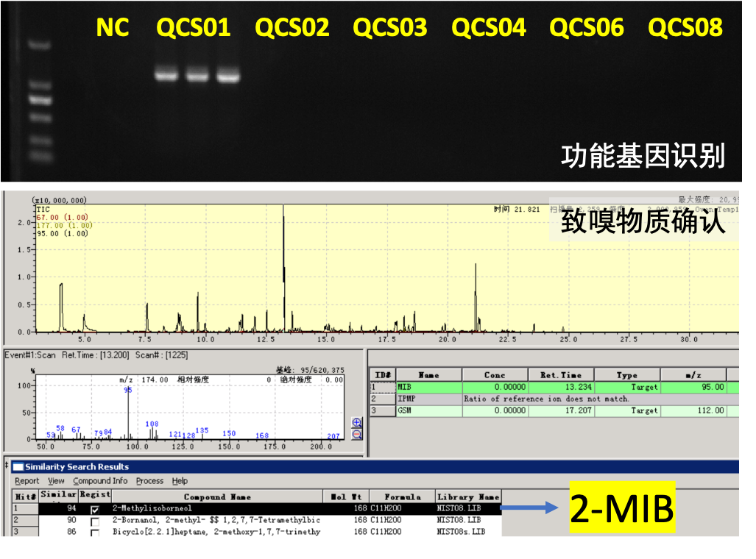Open the Process menu
756x559 pixels.
149,481
